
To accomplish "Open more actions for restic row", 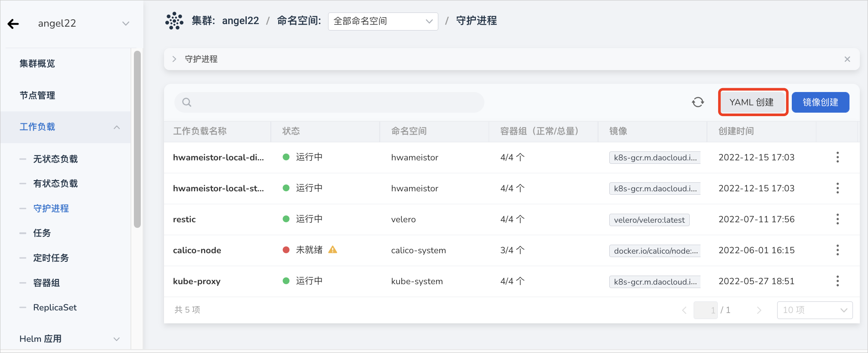I will [837, 219].
